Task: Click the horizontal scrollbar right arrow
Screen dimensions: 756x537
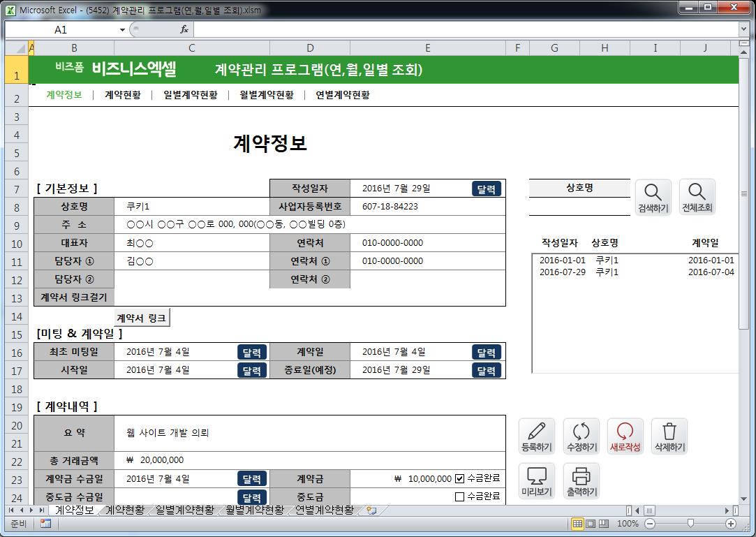Action: pyautogui.click(x=727, y=510)
